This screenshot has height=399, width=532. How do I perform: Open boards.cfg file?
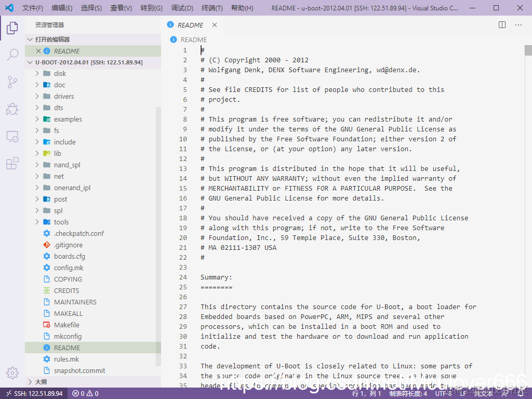click(70, 257)
